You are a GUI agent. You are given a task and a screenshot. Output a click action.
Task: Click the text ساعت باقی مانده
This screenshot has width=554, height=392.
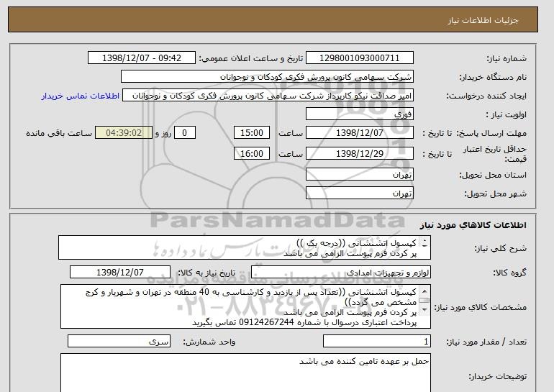59,133
